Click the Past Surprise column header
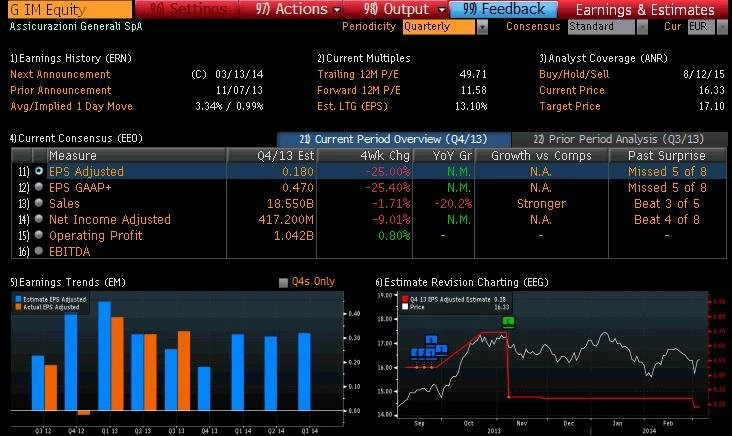Screen dimensions: 732x436 click(667, 155)
